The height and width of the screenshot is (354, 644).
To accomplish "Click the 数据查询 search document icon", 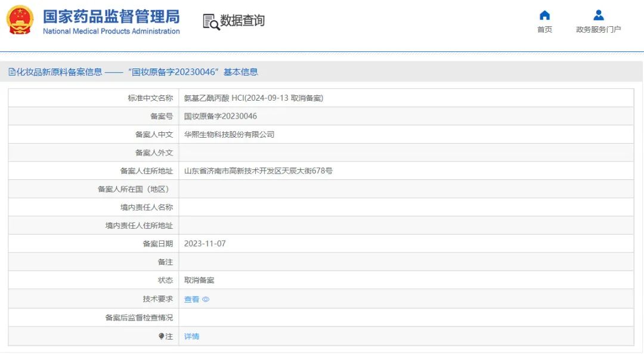I will 211,22.
